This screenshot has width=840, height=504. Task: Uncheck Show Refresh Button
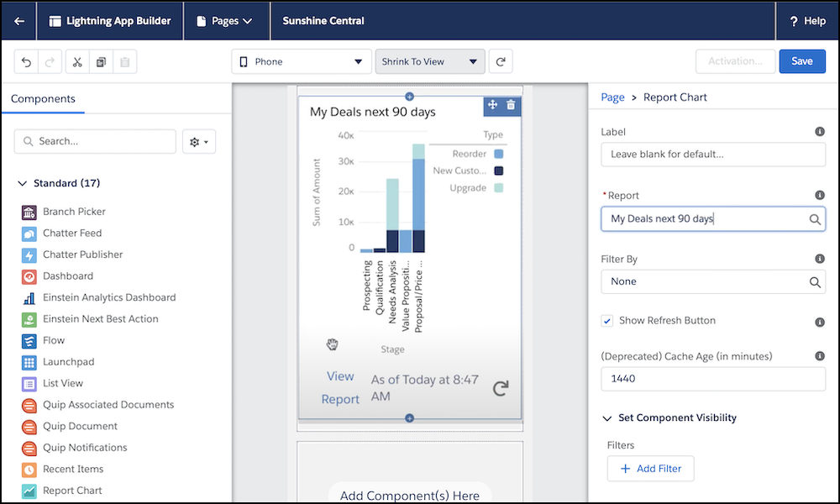point(606,321)
